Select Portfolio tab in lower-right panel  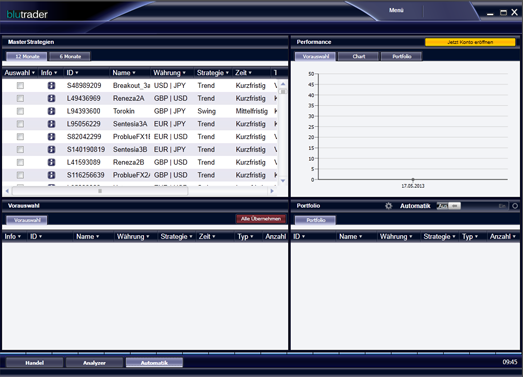[x=316, y=220]
